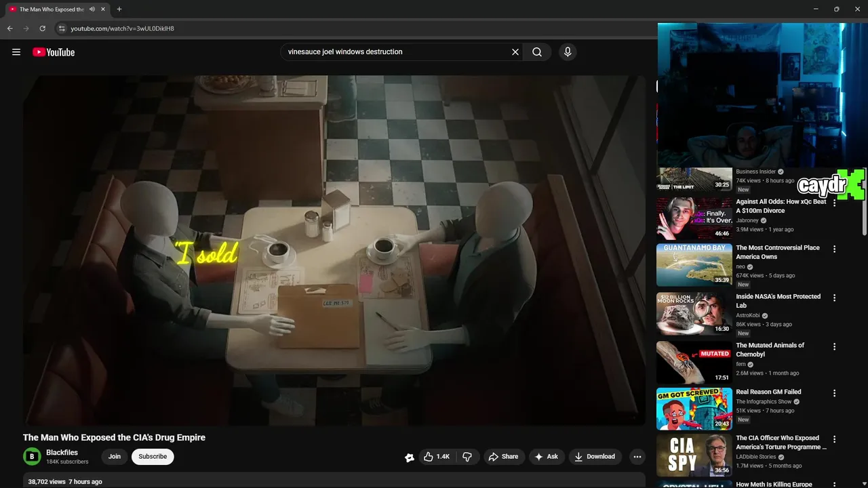Click the magnifier search button
The image size is (868, 488).
point(537,52)
